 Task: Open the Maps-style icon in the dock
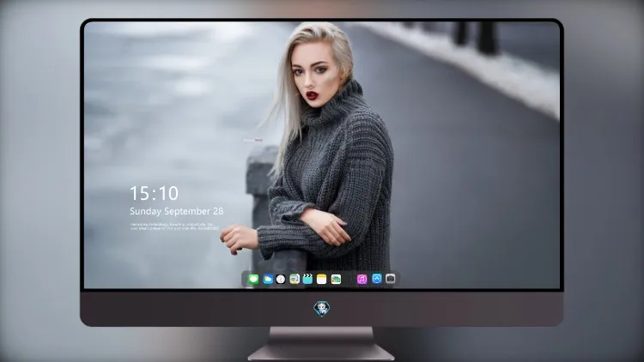coord(295,279)
